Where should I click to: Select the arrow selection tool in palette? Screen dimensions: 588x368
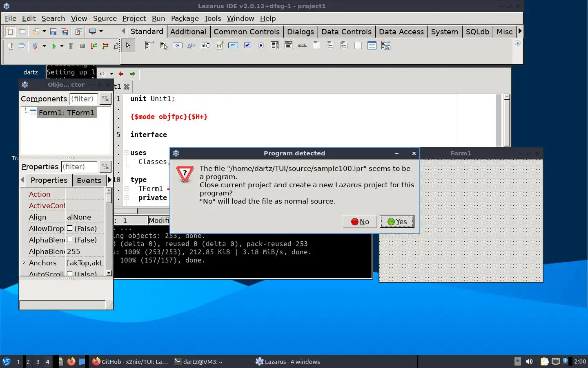coord(128,45)
